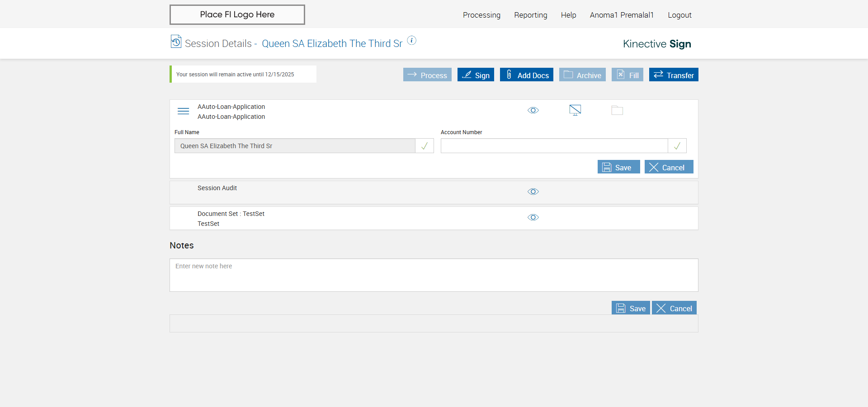Viewport: 868px width, 407px height.
Task: Confirm Account Number with green checkmark
Action: 677,146
